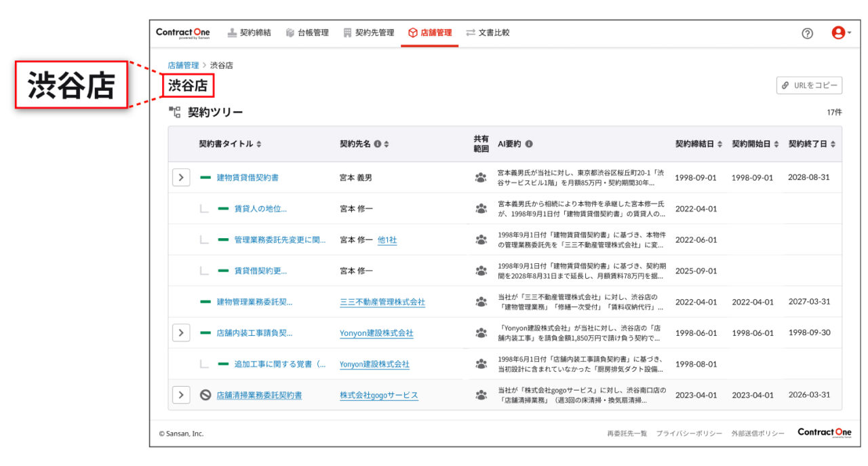Expand the 店舗内装工事請負契 row
This screenshot has height=466, width=868.
[x=180, y=333]
